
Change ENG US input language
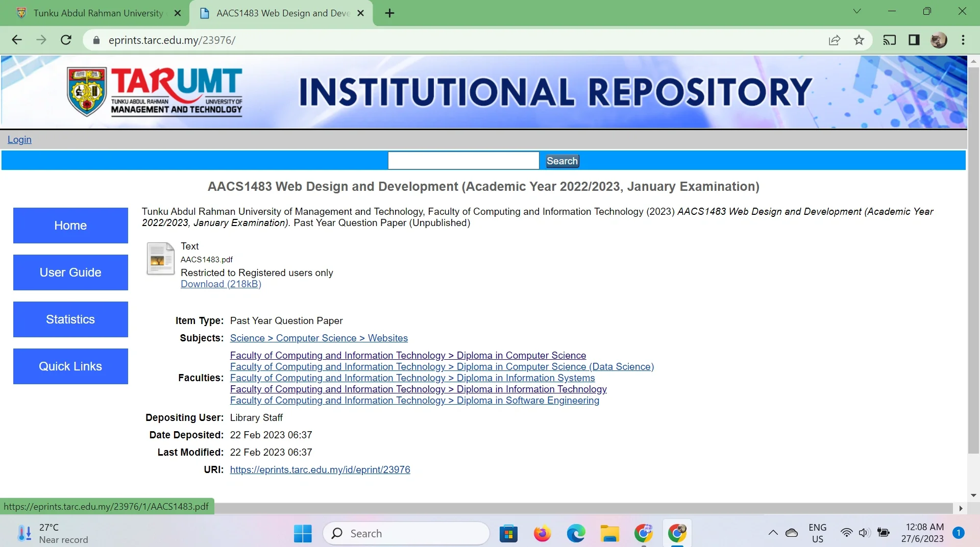point(817,534)
